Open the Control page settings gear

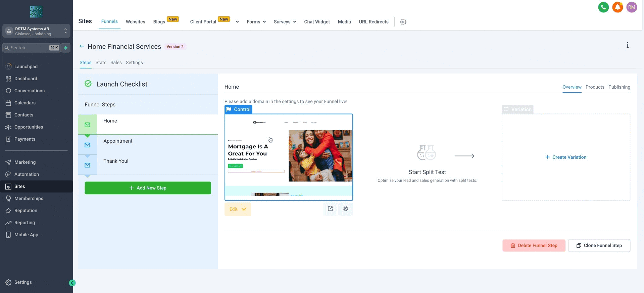(346, 209)
